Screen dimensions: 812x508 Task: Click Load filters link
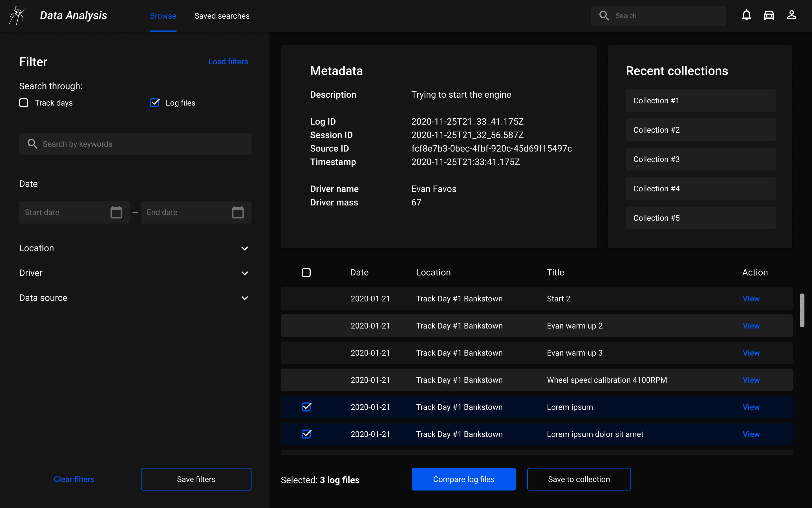click(x=228, y=62)
